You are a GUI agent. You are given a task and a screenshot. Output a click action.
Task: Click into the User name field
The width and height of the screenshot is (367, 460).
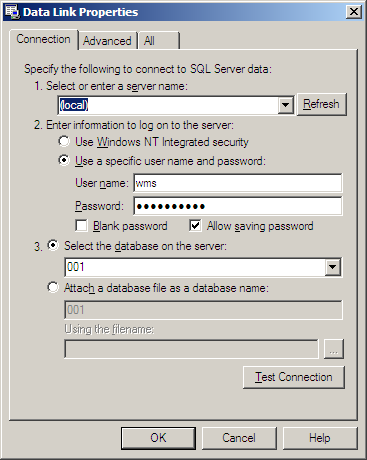(x=238, y=183)
